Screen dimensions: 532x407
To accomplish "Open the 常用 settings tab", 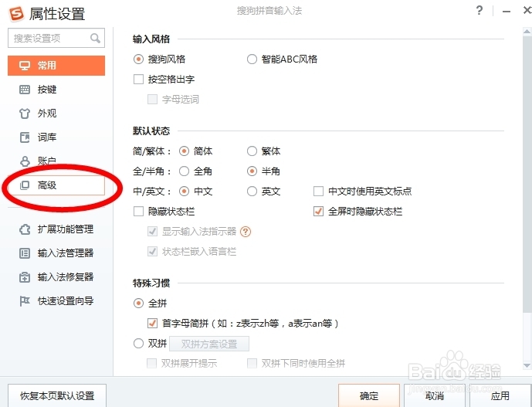I will click(x=56, y=66).
